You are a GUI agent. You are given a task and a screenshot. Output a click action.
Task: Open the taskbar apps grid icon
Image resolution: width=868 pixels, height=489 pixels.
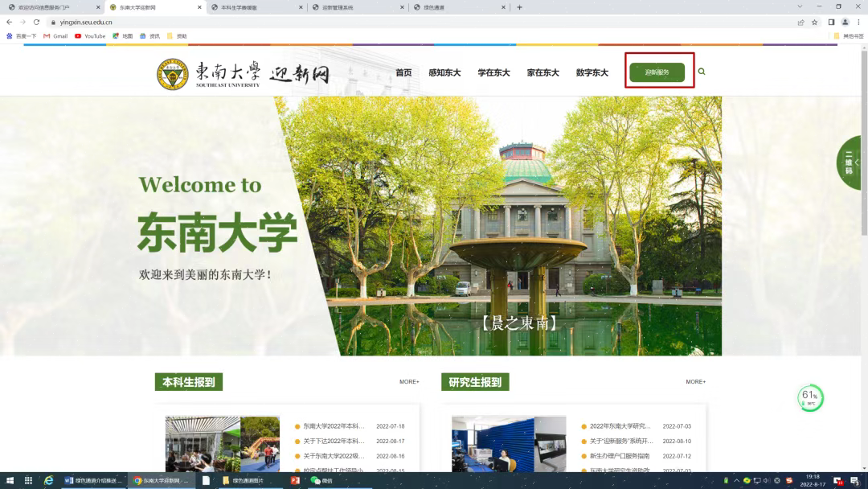click(28, 480)
